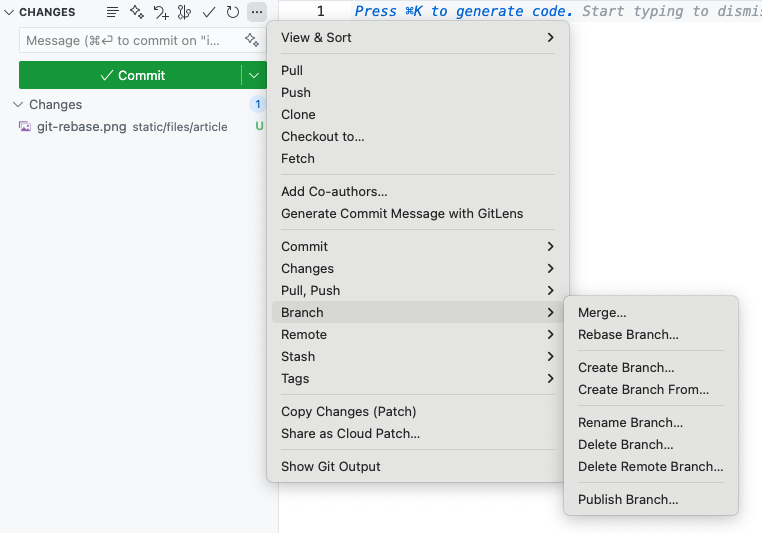Click the refresh icon in the Changes toolbar
762x533 pixels.
point(233,12)
